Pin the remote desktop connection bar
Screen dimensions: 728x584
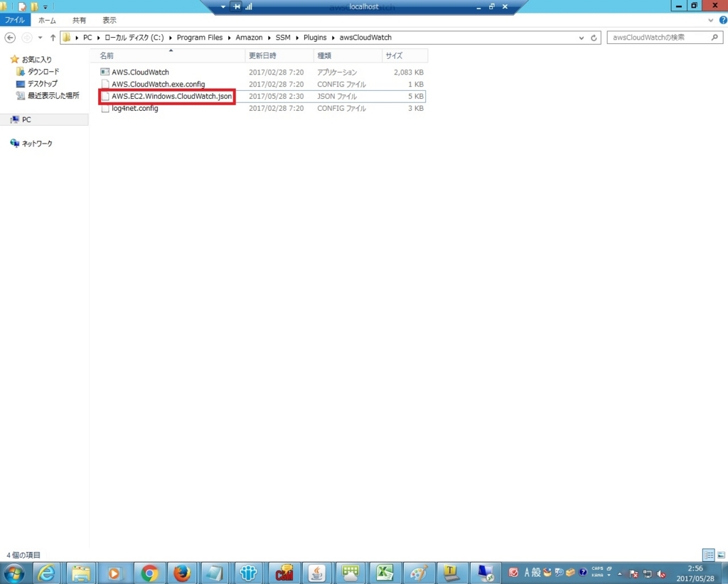coord(236,6)
